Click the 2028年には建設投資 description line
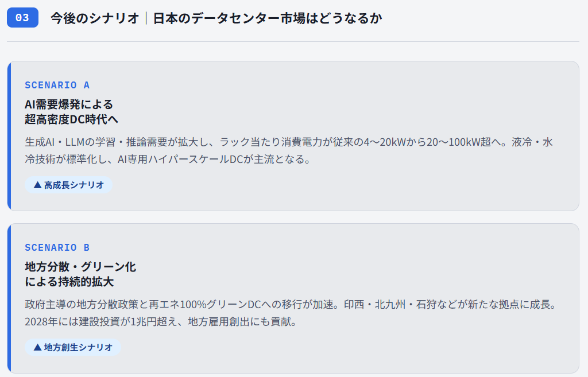Viewport: 588px width, 377px height. pos(160,321)
